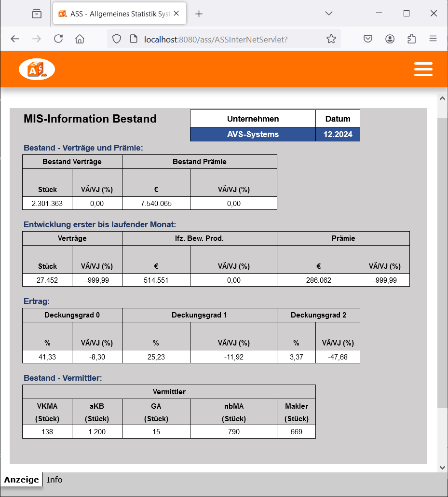448x497 pixels.
Task: Show the list of all tabs
Action: (x=329, y=14)
